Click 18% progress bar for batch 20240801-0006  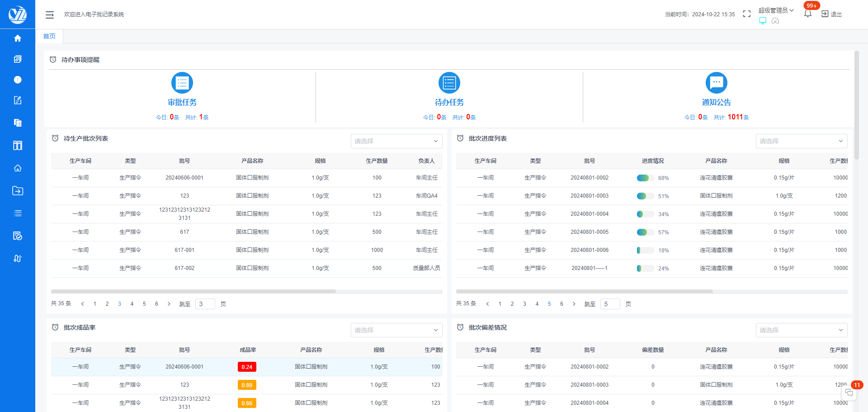[646, 250]
